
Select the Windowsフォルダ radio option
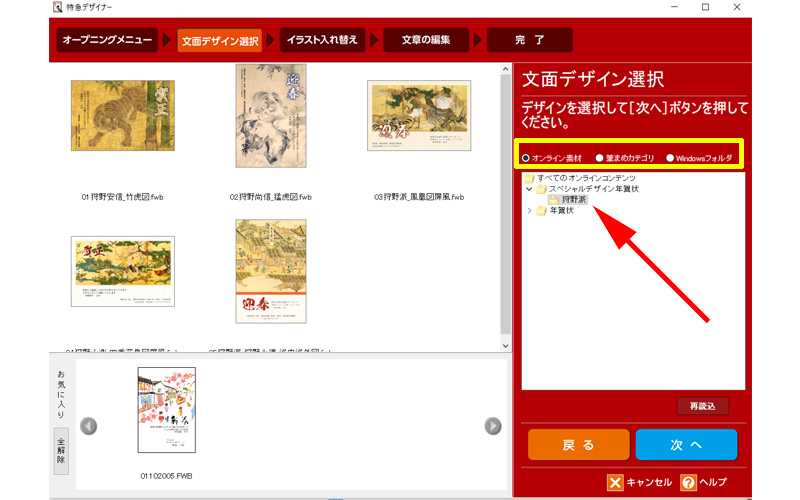pyautogui.click(x=670, y=158)
